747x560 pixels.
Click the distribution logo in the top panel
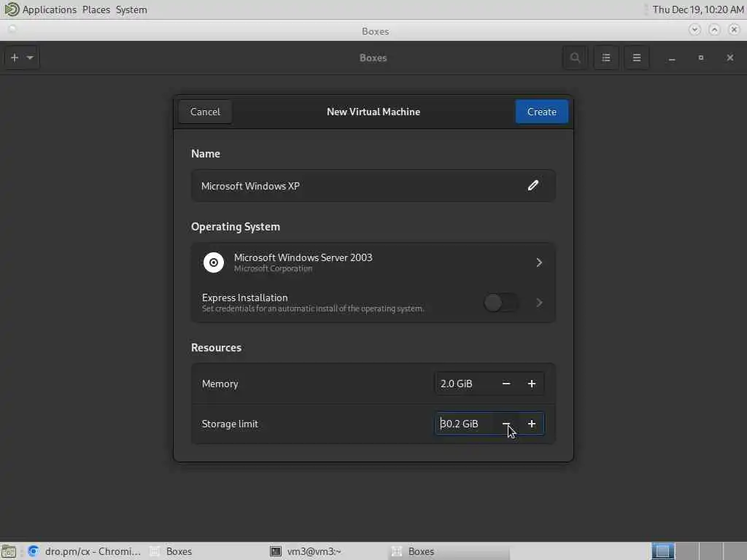(x=11, y=9)
